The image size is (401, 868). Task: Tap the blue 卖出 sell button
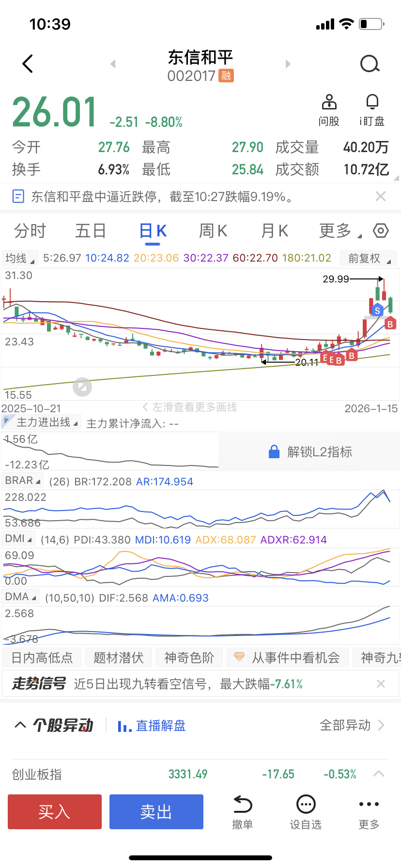click(x=156, y=812)
